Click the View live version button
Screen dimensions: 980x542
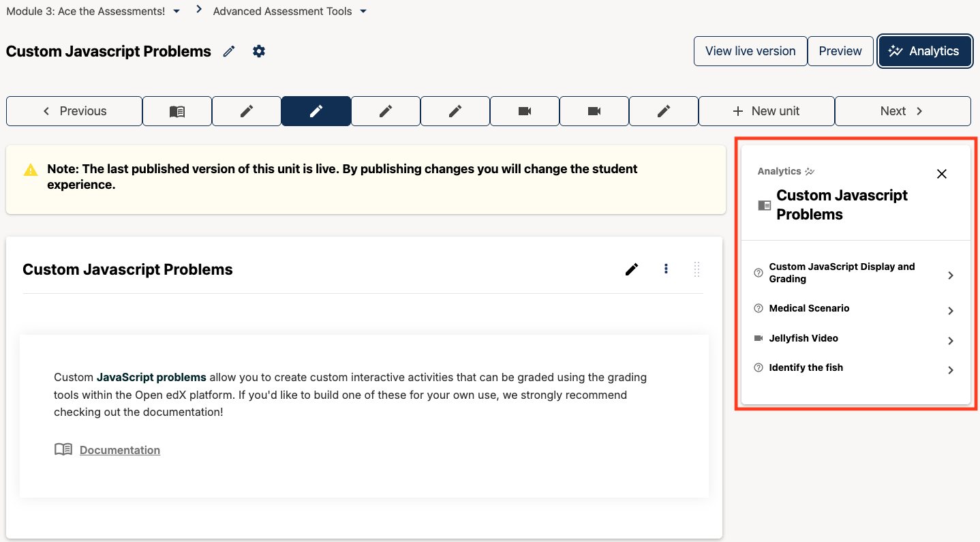tap(750, 50)
